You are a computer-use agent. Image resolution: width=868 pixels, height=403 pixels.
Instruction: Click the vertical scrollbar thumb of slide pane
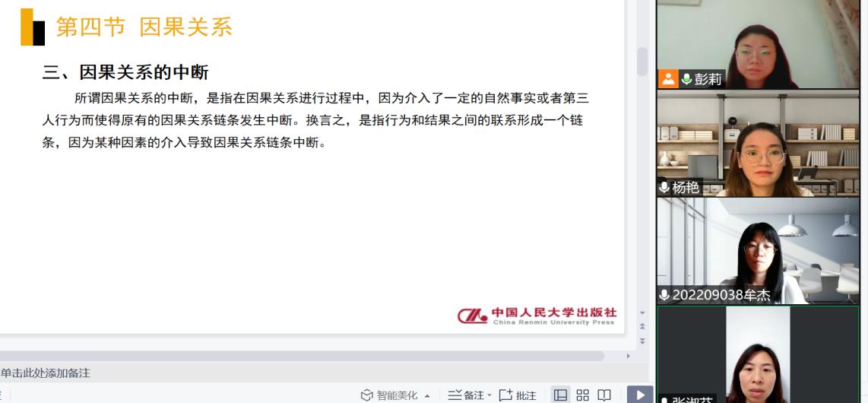pos(642,61)
